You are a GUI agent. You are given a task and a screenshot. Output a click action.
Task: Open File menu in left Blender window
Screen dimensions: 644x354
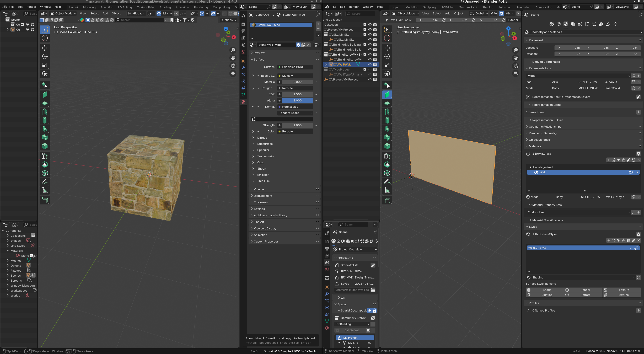click(x=11, y=7)
